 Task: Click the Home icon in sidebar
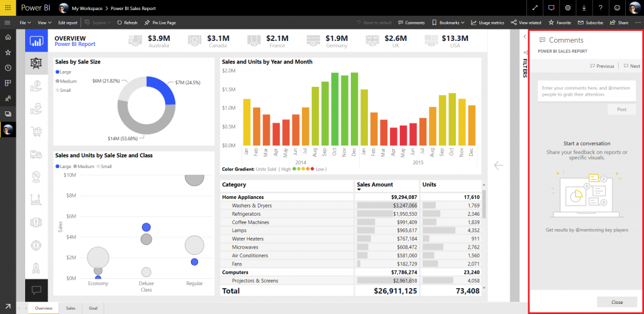[8, 37]
